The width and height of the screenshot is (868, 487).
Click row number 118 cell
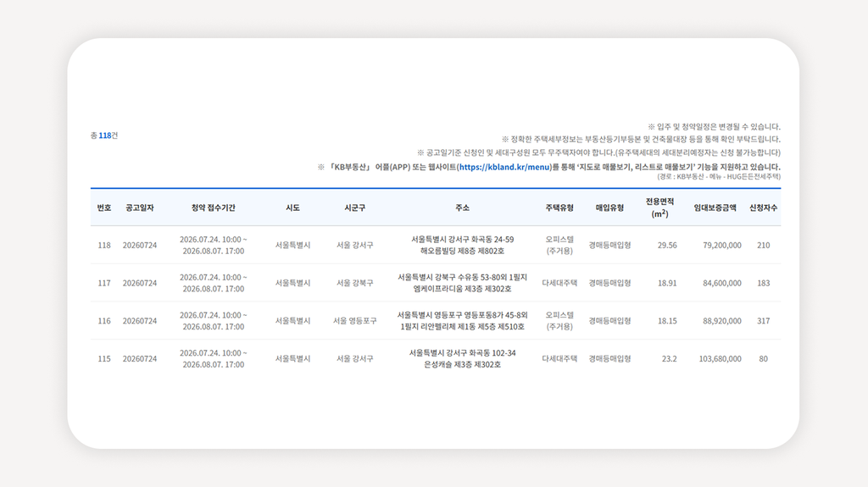coord(104,245)
